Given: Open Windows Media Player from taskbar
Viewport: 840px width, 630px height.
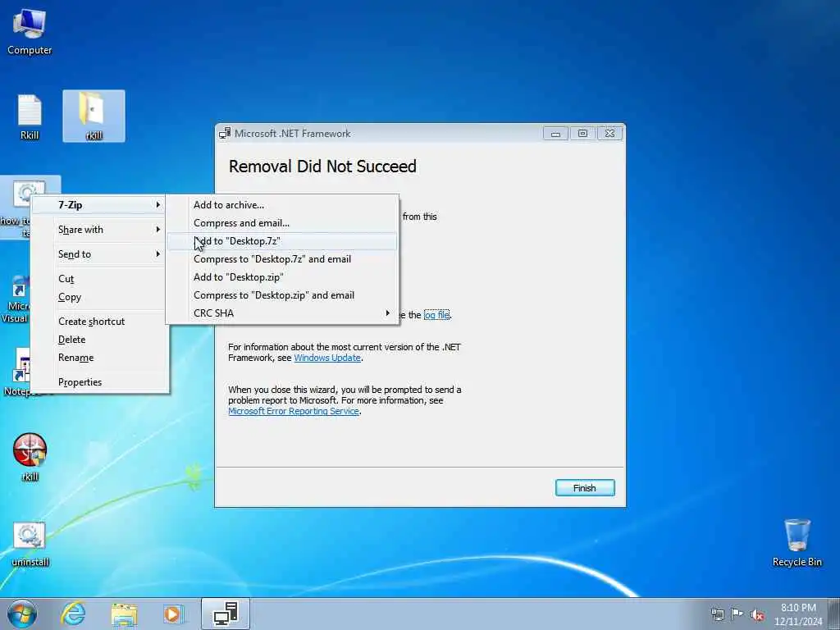Looking at the screenshot, I should pos(173,614).
